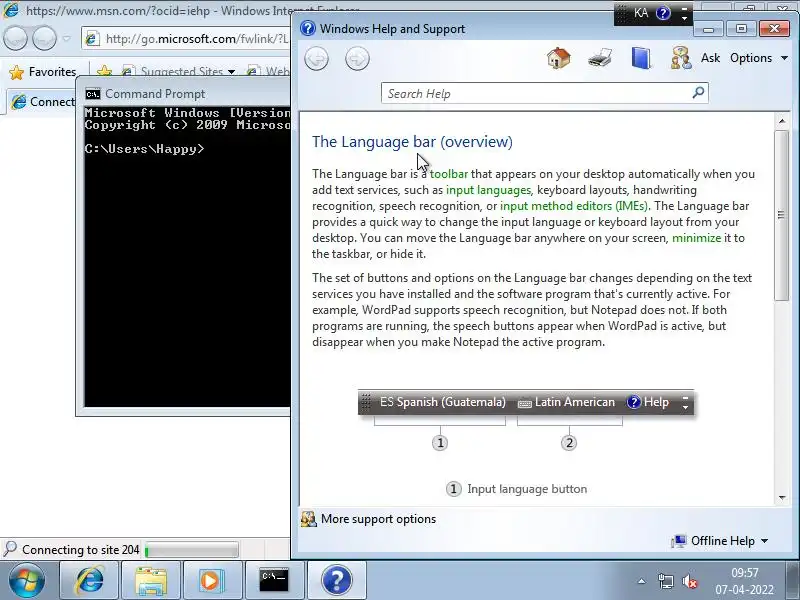Screen dimensions: 800x600
Task: Open More support options link
Action: point(378,519)
